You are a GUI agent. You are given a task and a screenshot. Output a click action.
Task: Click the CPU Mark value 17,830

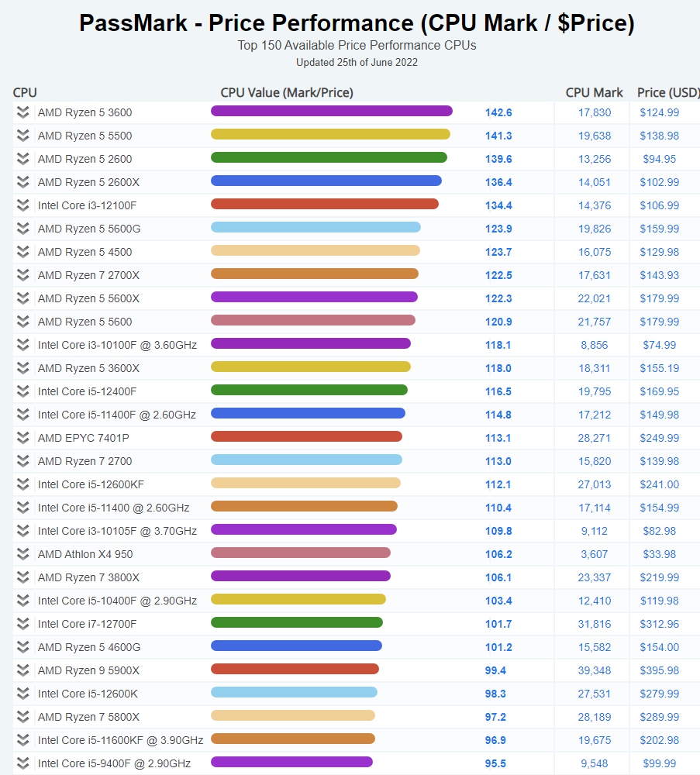click(595, 112)
